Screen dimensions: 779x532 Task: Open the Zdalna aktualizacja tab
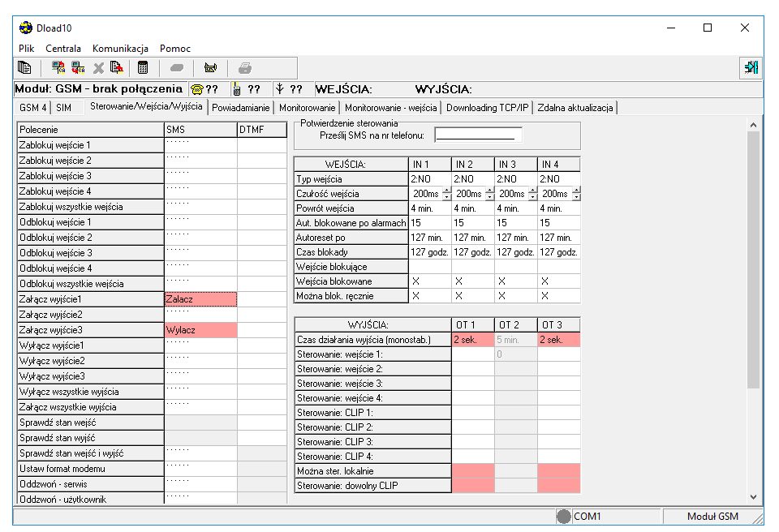point(575,108)
